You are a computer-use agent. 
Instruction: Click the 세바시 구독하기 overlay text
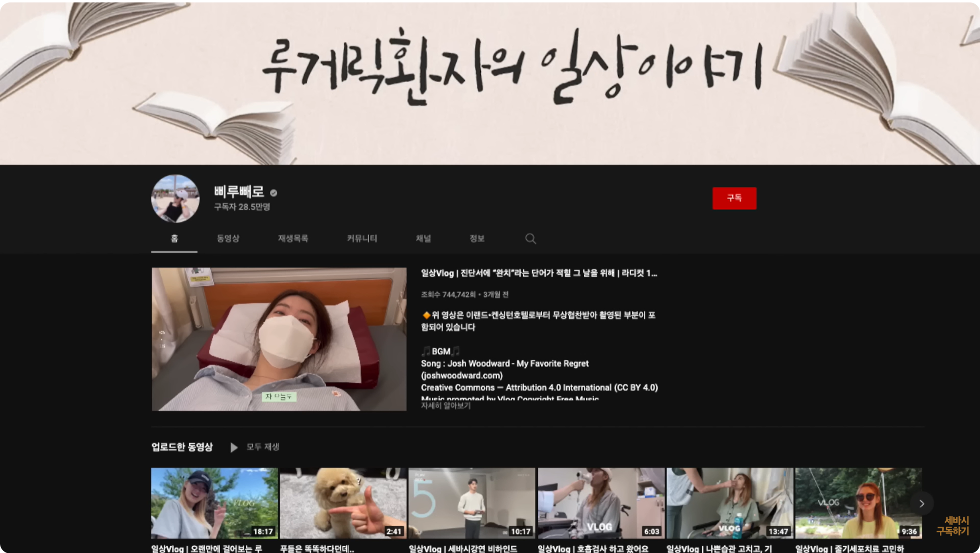tap(953, 526)
